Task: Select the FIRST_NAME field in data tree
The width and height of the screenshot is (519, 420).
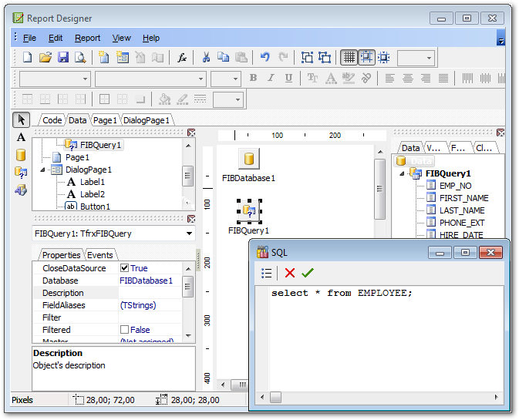Action: [463, 198]
